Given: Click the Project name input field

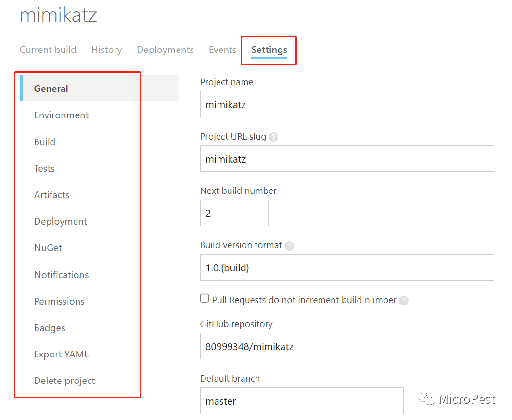Looking at the screenshot, I should tap(346, 104).
